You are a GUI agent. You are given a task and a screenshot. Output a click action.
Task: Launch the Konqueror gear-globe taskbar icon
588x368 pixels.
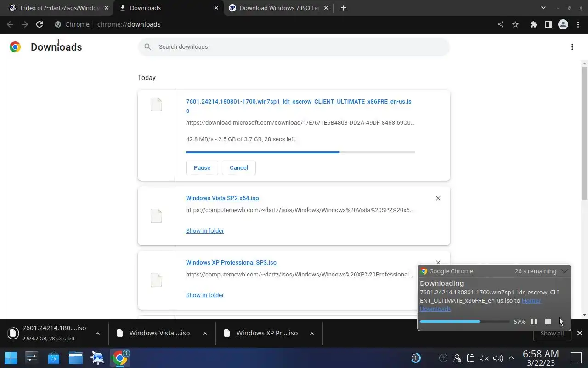coord(97,357)
